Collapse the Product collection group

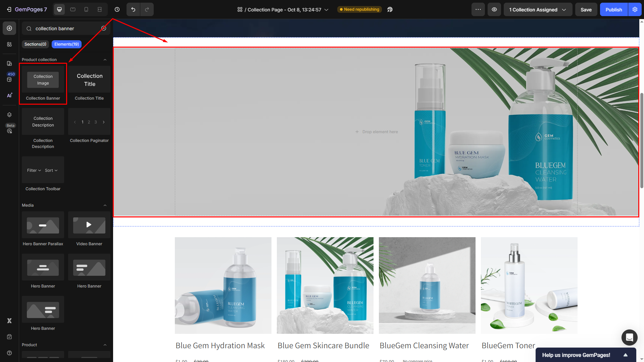[105, 60]
